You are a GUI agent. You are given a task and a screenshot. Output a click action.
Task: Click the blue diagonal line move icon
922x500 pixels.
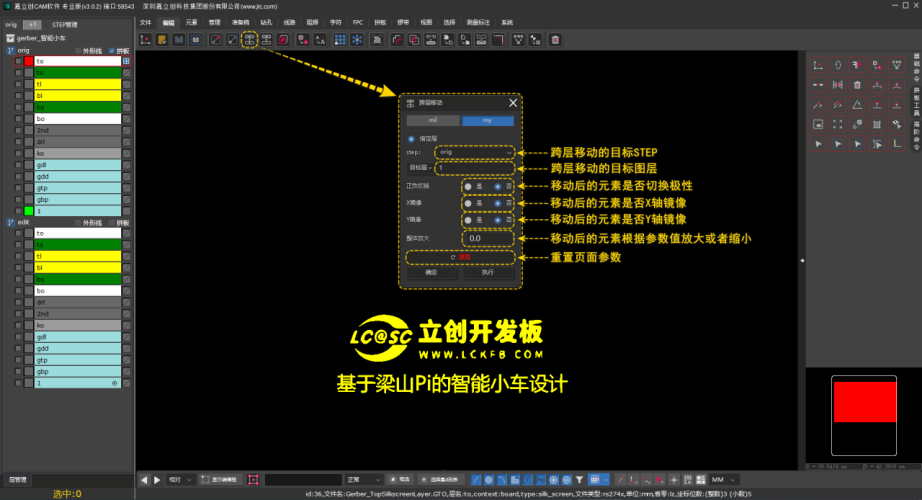(x=232, y=40)
